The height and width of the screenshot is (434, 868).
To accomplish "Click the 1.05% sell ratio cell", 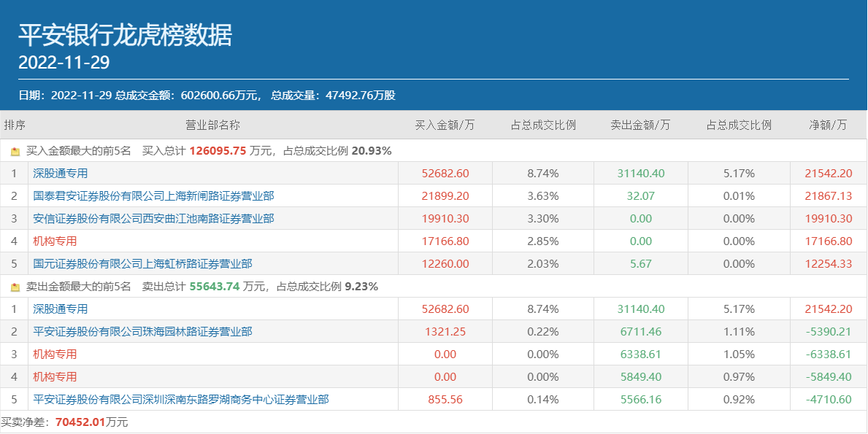I will click(x=739, y=354).
